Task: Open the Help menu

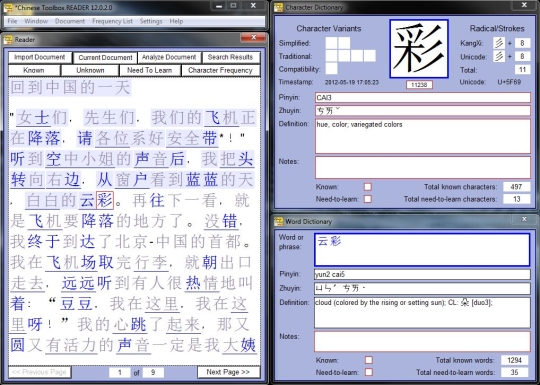Action: [x=176, y=21]
